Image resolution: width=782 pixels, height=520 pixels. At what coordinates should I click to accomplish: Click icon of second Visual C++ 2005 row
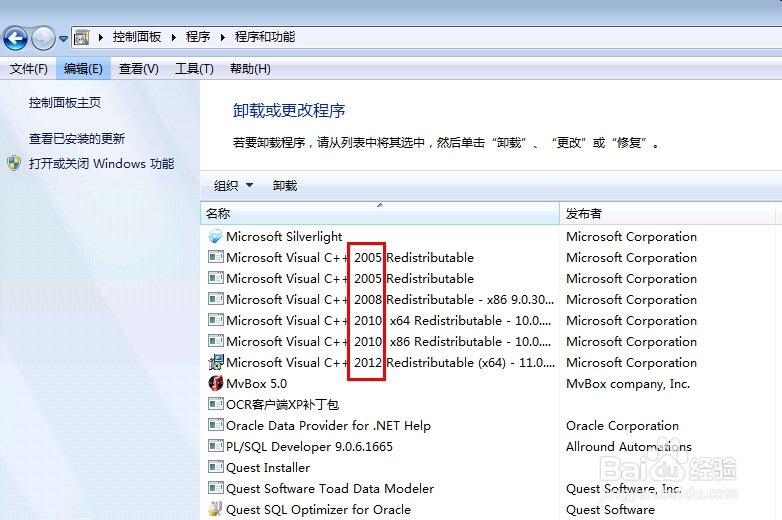pyautogui.click(x=215, y=278)
